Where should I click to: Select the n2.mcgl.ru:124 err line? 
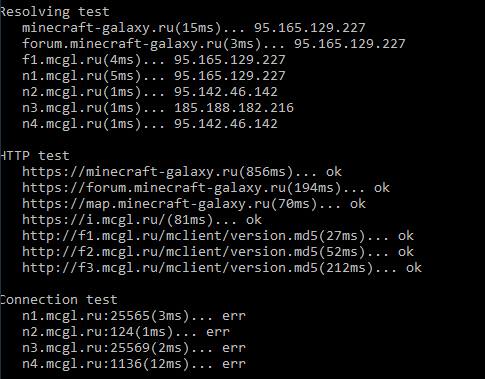point(126,332)
